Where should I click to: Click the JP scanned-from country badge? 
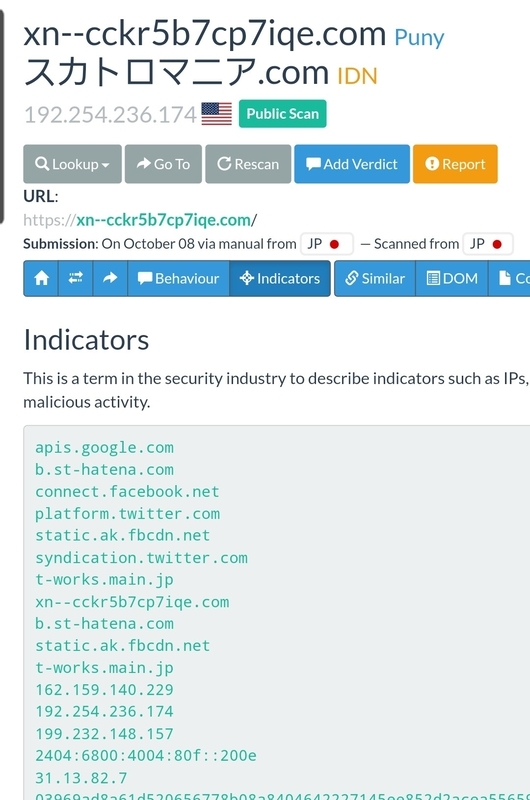click(x=488, y=244)
